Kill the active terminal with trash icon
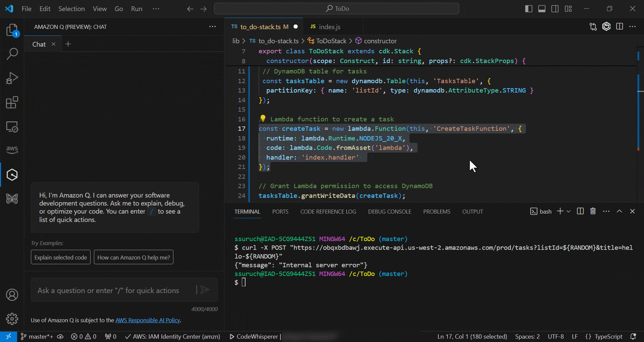 (x=593, y=211)
